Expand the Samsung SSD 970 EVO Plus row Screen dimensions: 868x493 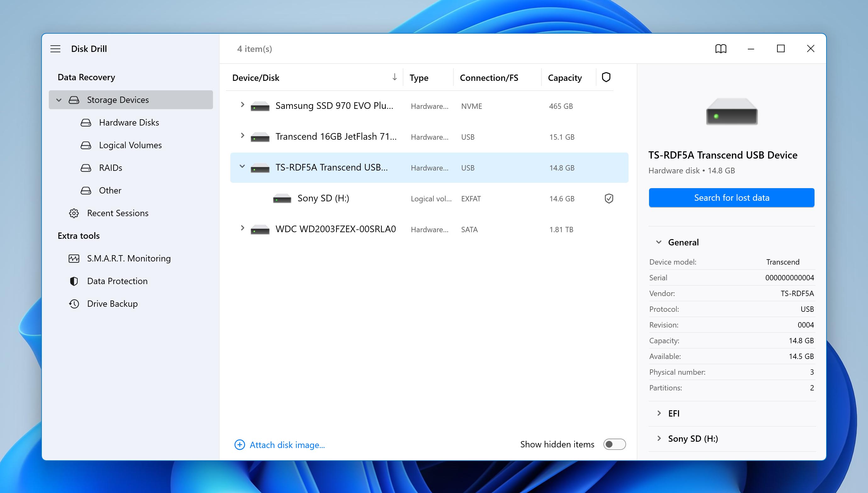241,105
